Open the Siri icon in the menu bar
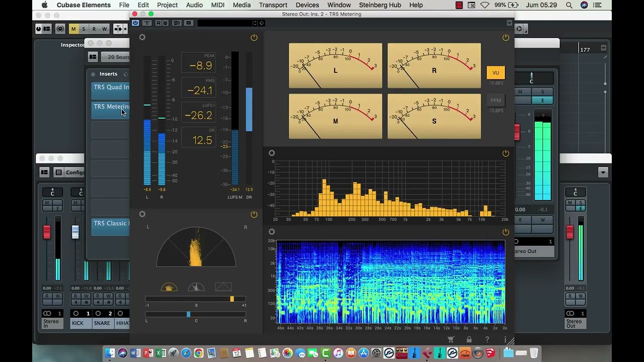The image size is (644, 362). 584,5
